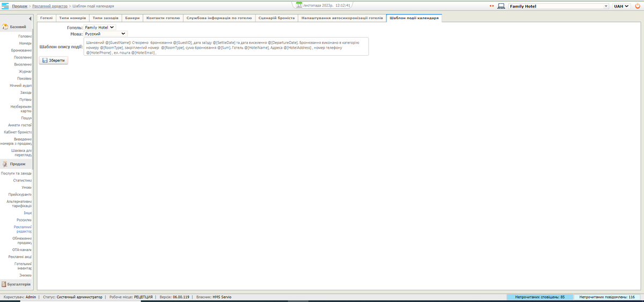Open unread notifications counter in status bar
644x302 pixels.
[x=539, y=297]
